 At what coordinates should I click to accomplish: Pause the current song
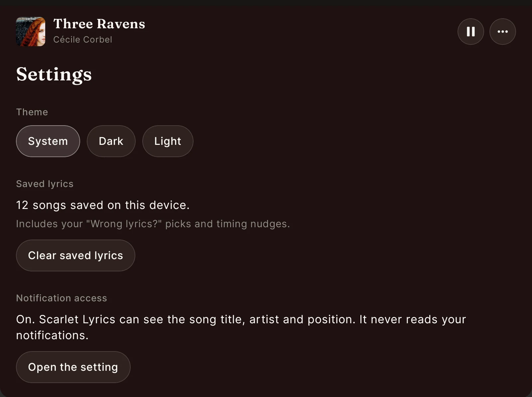pos(470,32)
